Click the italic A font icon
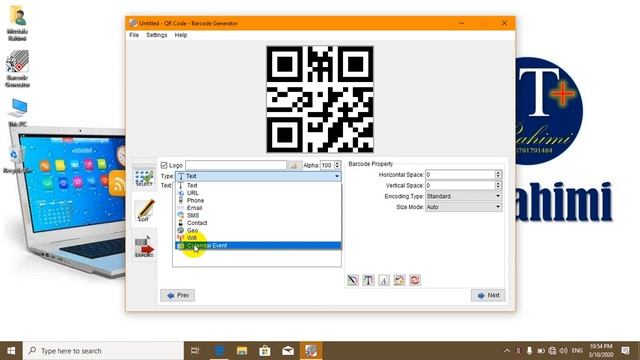This screenshot has width=640, height=360. point(384,280)
